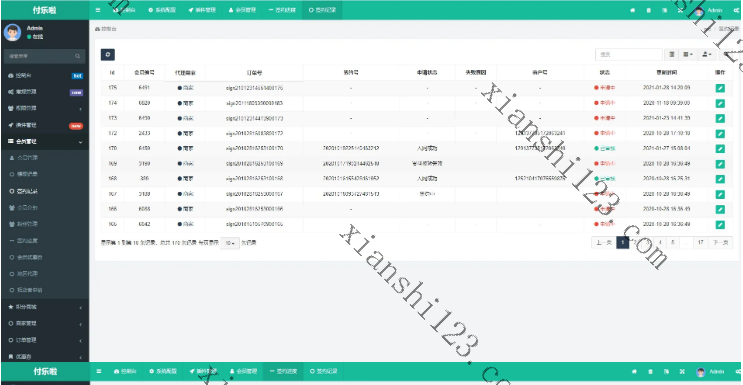Click the 订单号 column header

[254, 73]
